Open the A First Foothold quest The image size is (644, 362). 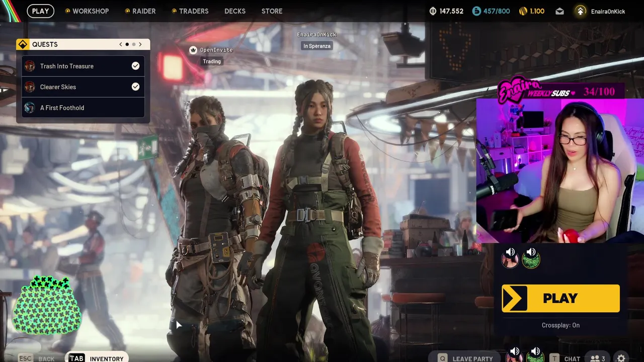coord(83,108)
